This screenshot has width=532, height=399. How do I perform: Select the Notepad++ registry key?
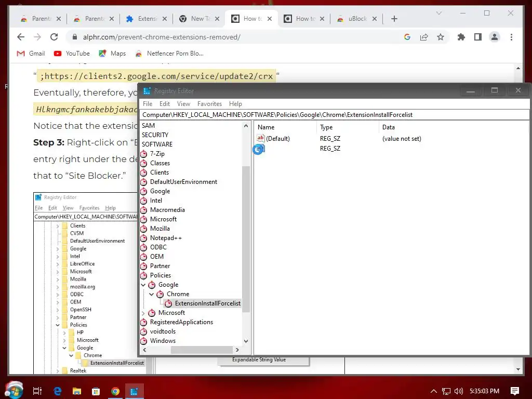[166, 238]
